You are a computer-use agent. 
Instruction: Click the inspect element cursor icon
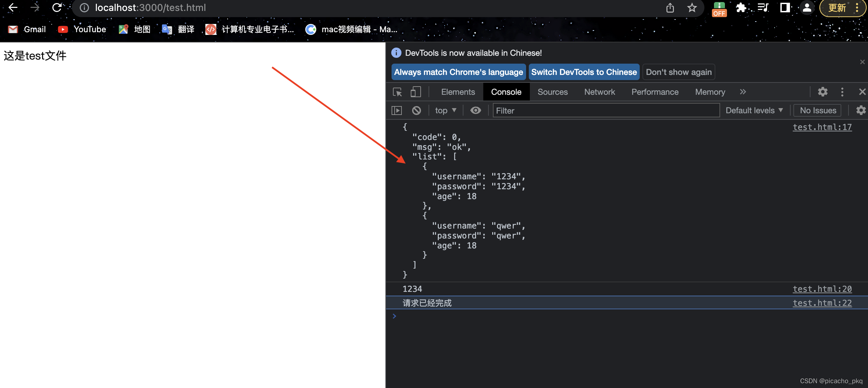[397, 92]
